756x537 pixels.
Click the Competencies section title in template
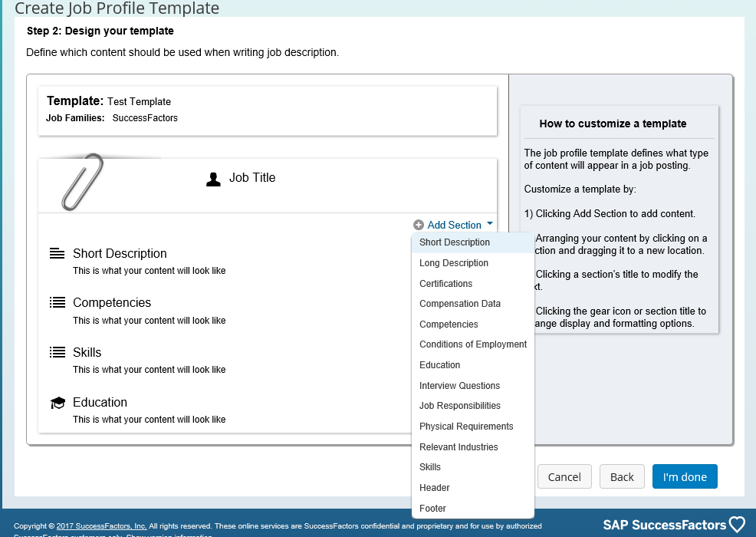tap(112, 302)
